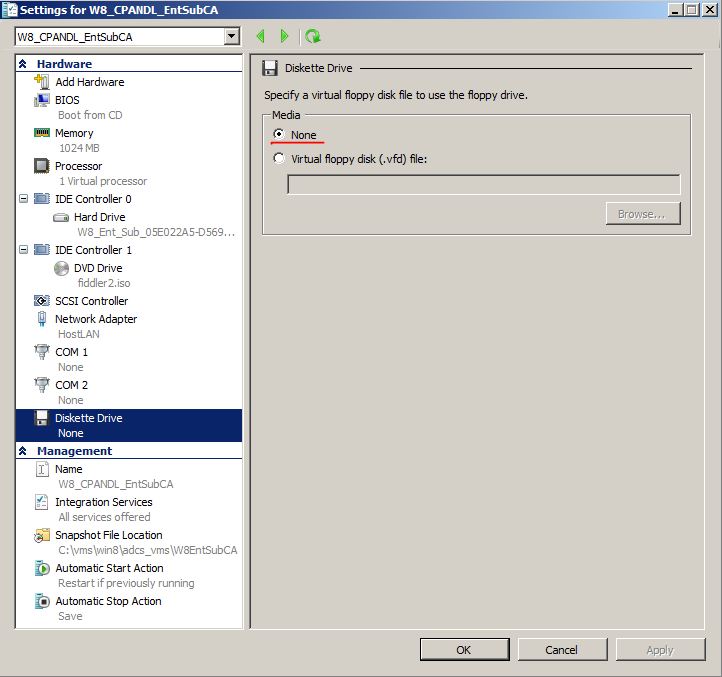Click the 'HostLAN' network label
This screenshot has height=677, width=722.
(x=79, y=334)
